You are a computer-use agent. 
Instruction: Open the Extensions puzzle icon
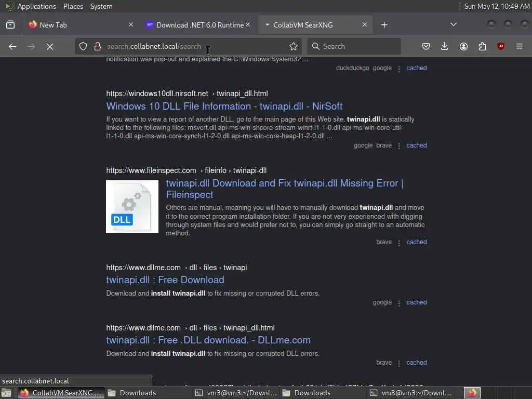(x=482, y=46)
